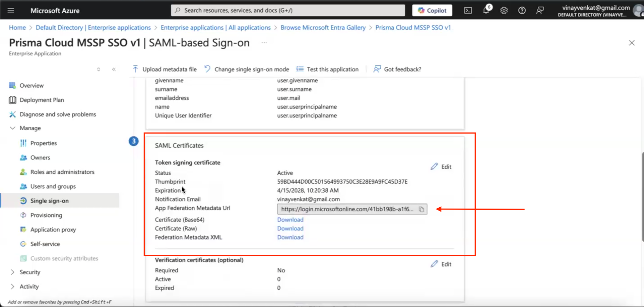Open Provisioning in sidebar
This screenshot has height=307, width=644.
pyautogui.click(x=46, y=215)
